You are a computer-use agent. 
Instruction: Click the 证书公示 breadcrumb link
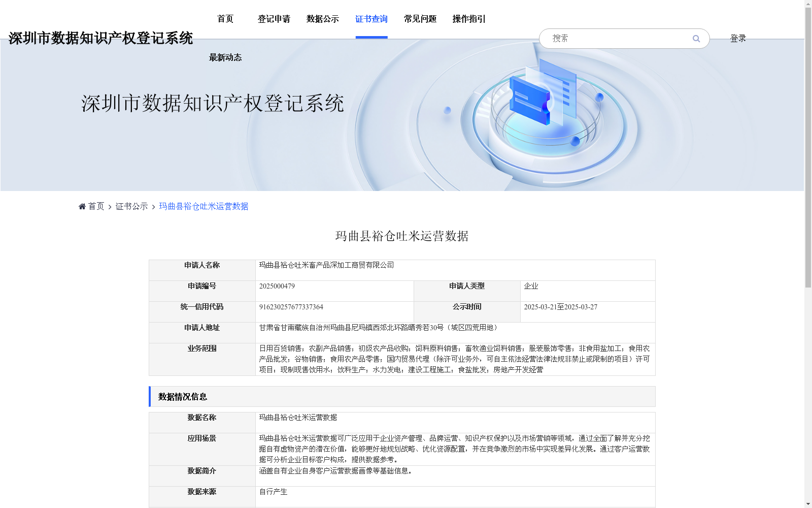coord(131,206)
